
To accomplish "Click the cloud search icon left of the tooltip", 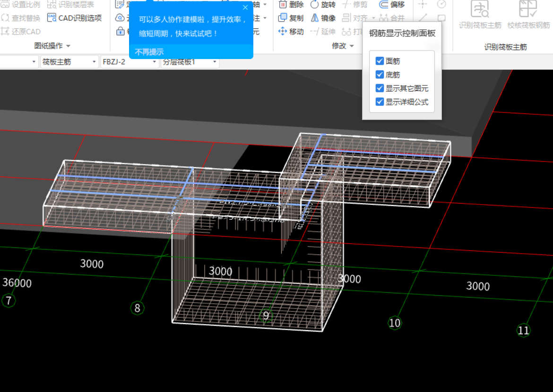I will click(120, 17).
